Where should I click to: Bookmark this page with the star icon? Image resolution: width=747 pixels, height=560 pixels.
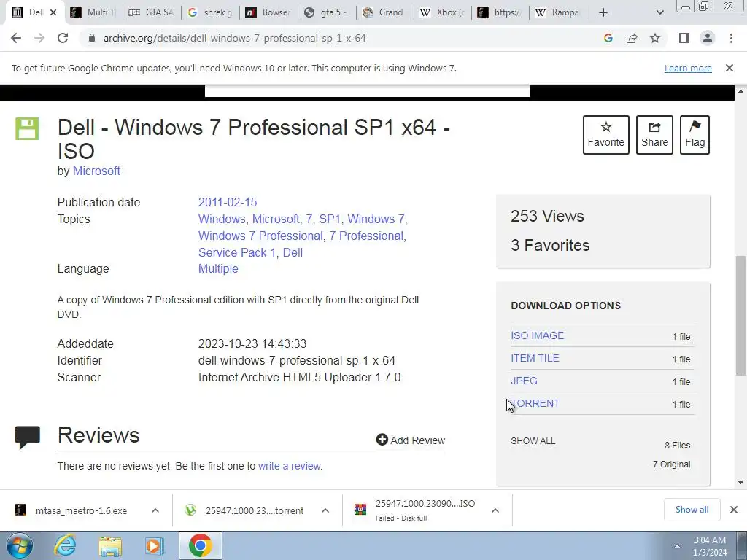[x=655, y=38]
